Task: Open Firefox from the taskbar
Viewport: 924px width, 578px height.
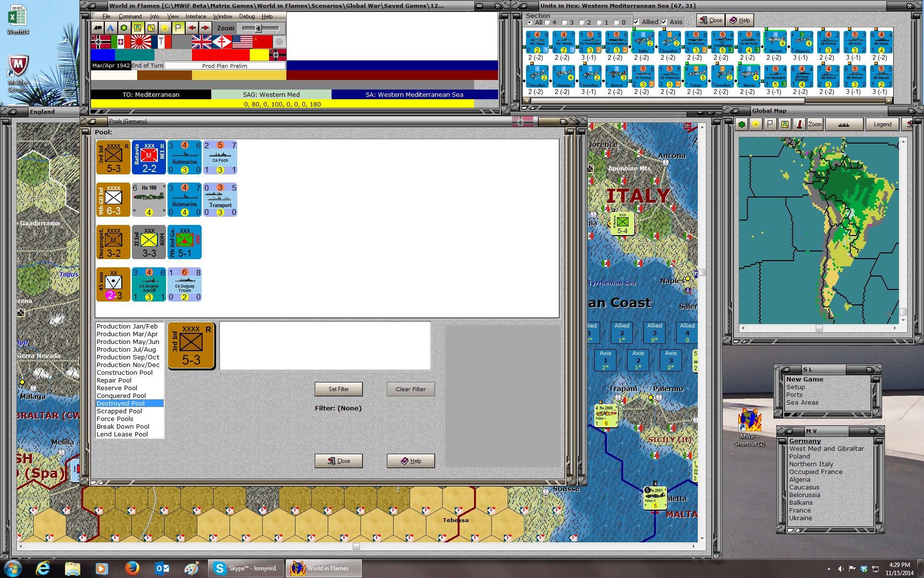Action: tap(132, 568)
